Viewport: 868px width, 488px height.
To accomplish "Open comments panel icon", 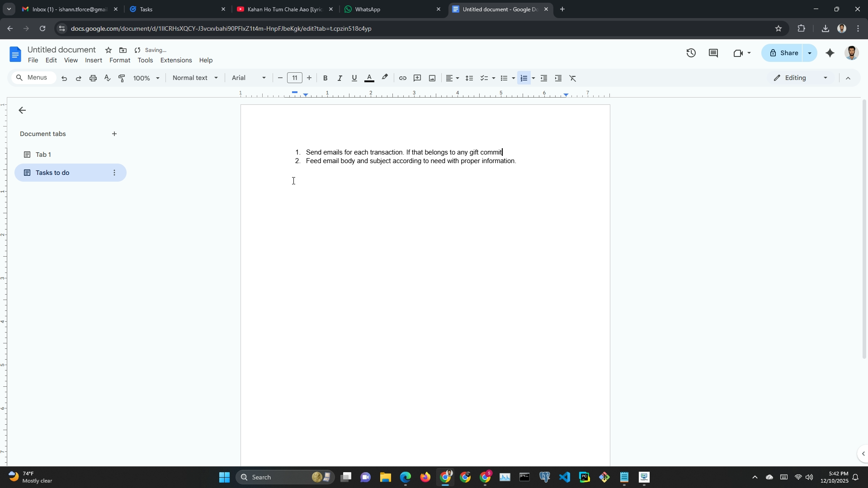I will click(x=713, y=53).
